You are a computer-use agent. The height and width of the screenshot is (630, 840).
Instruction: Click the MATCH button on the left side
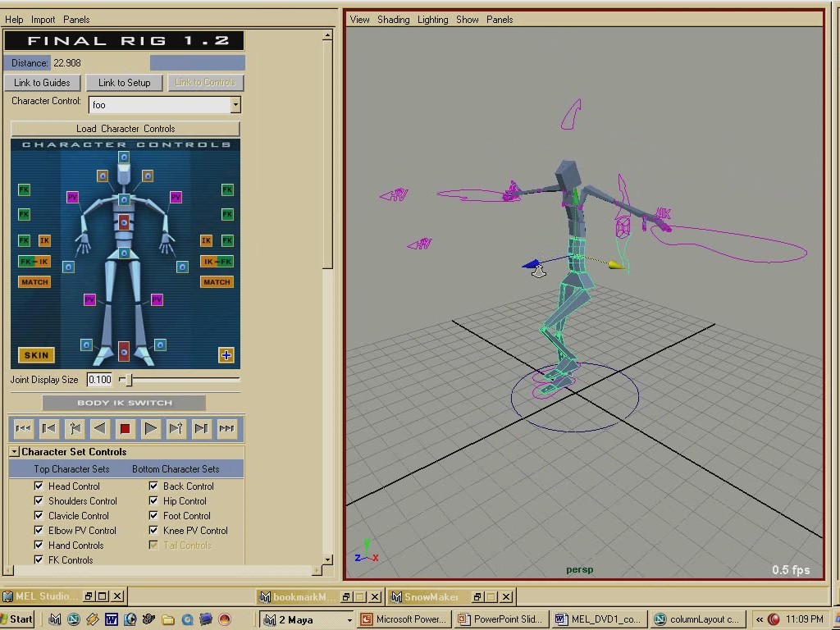[x=34, y=282]
